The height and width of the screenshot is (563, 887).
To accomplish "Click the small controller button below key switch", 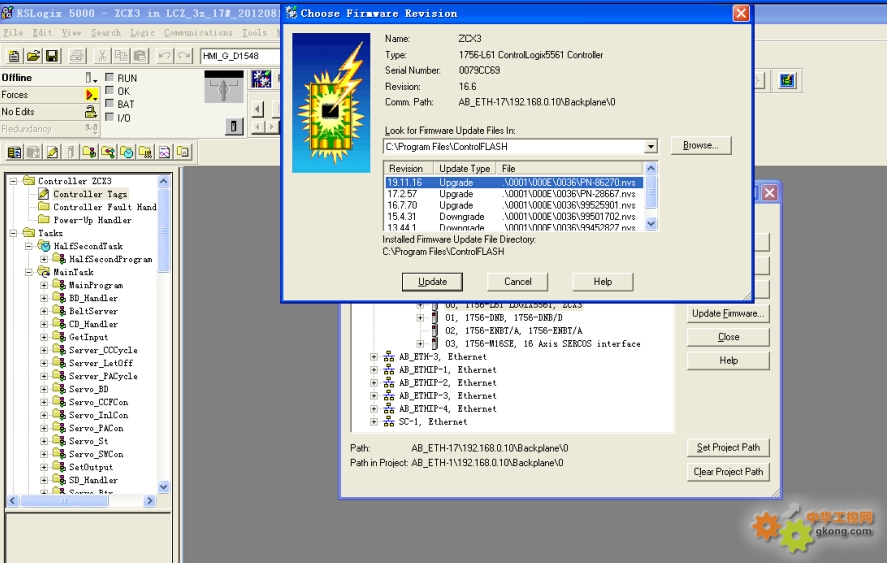I will tap(234, 126).
